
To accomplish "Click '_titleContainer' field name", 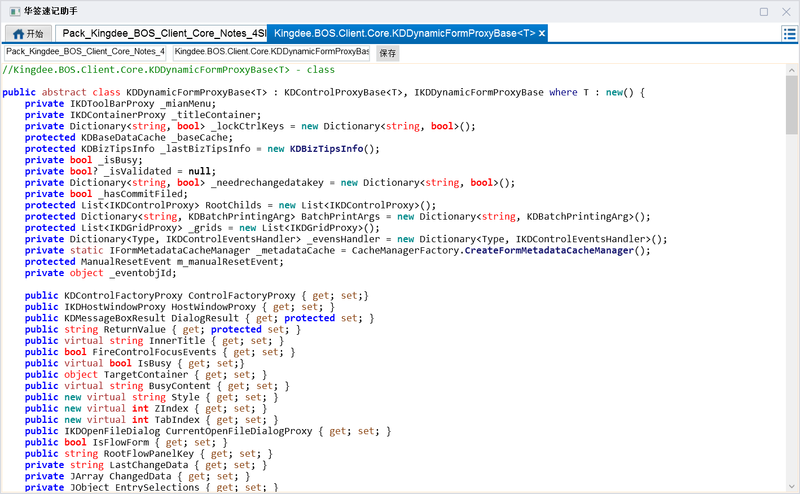I will pos(216,115).
